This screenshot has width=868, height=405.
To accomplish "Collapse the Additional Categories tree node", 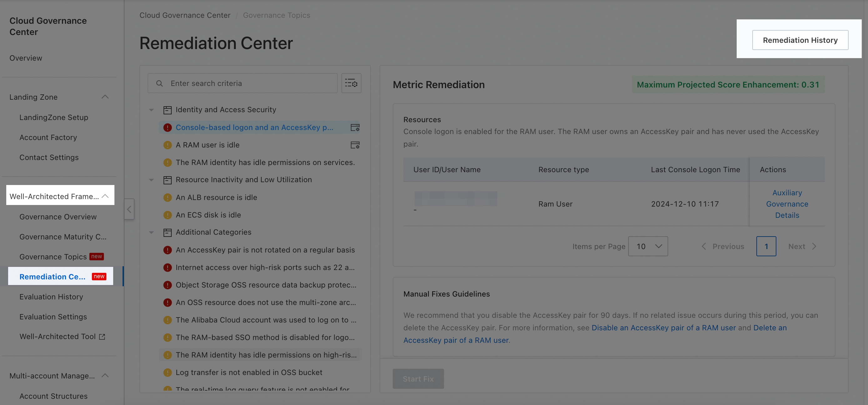I will point(151,232).
